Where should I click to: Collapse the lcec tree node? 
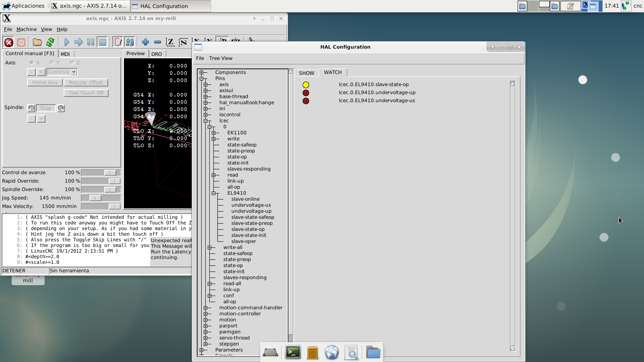(x=206, y=121)
